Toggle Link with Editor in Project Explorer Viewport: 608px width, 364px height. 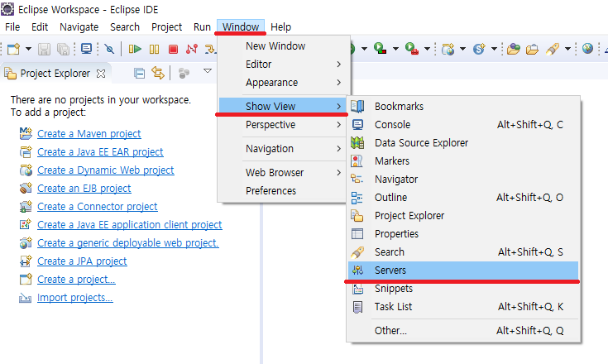[x=158, y=73]
